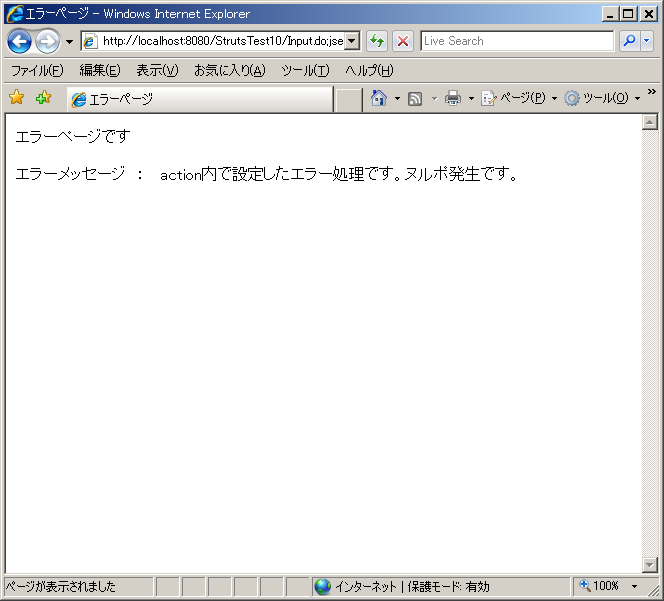Expand the Print options dropdown arrow
Viewport: 664px width, 601px height.
coord(471,99)
